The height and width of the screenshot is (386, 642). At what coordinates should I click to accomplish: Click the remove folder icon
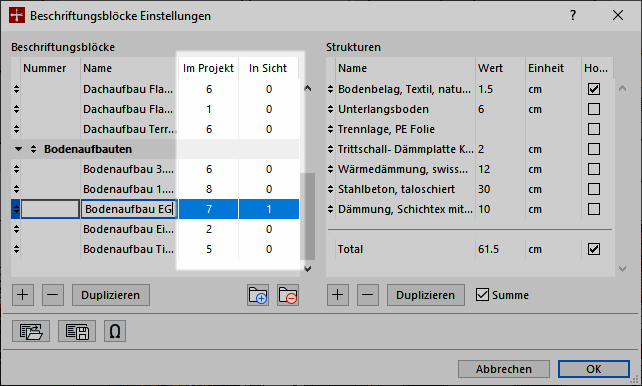point(288,295)
